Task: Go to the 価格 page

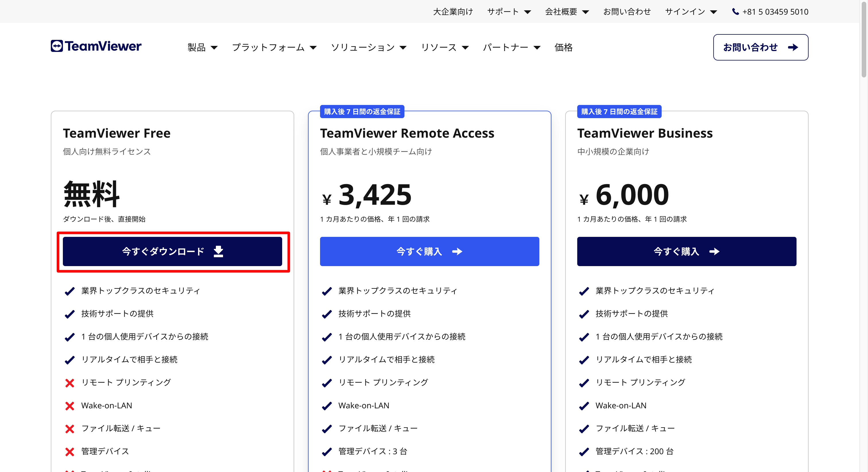Action: (563, 48)
